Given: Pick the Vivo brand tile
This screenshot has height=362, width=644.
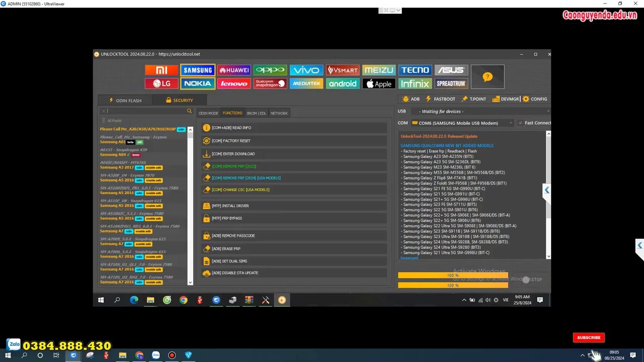Looking at the screenshot, I should pos(306,70).
